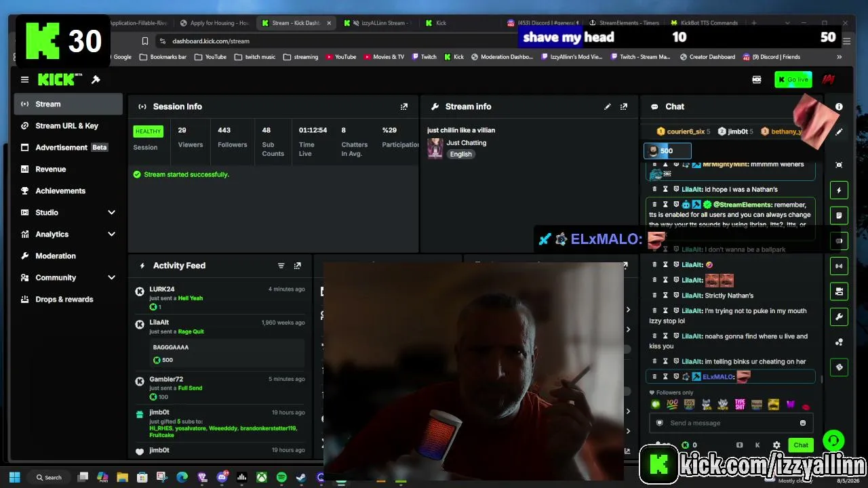868x488 pixels.
Task: Click the jimb0t top gifter name
Action: (x=738, y=131)
